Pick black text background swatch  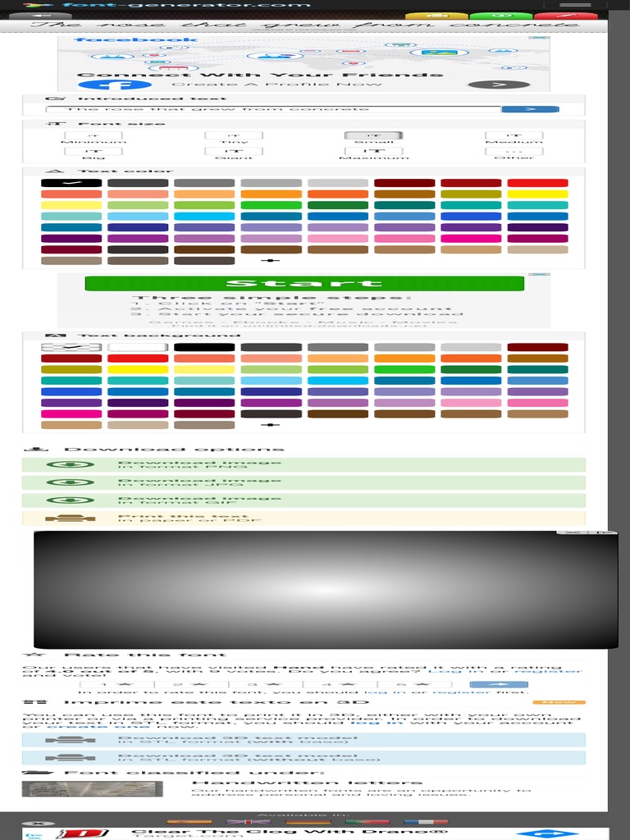coord(204,347)
